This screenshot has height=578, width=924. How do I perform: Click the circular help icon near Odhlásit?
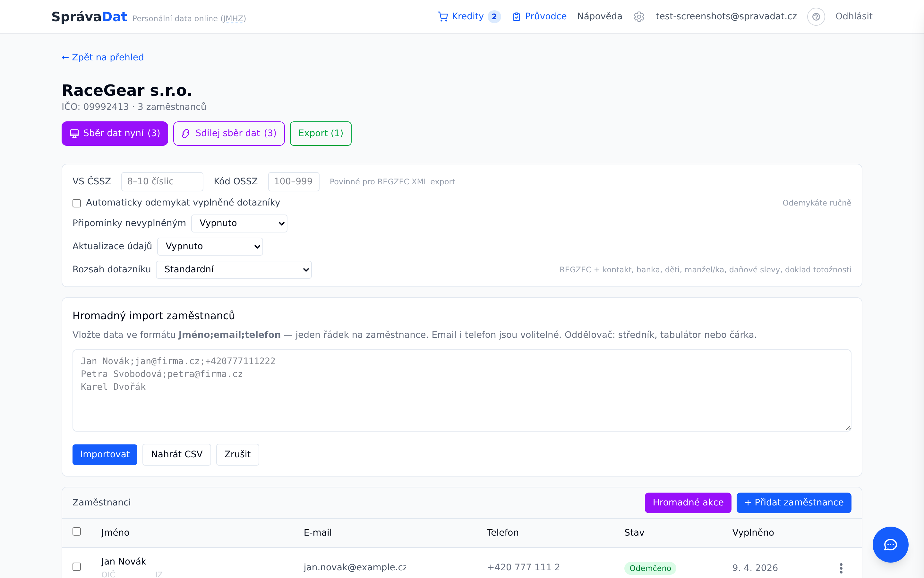click(x=816, y=16)
